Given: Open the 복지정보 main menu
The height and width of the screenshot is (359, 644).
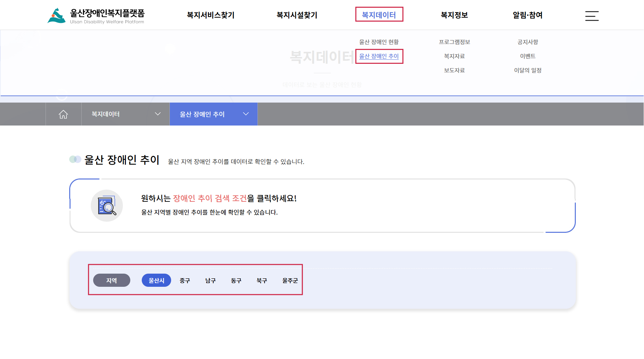Looking at the screenshot, I should pyautogui.click(x=454, y=15).
